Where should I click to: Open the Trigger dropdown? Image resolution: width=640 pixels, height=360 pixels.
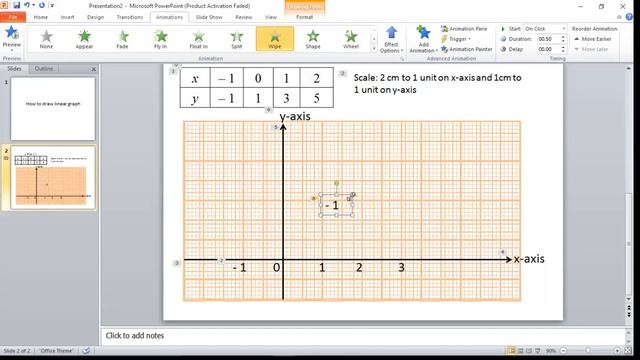point(456,39)
